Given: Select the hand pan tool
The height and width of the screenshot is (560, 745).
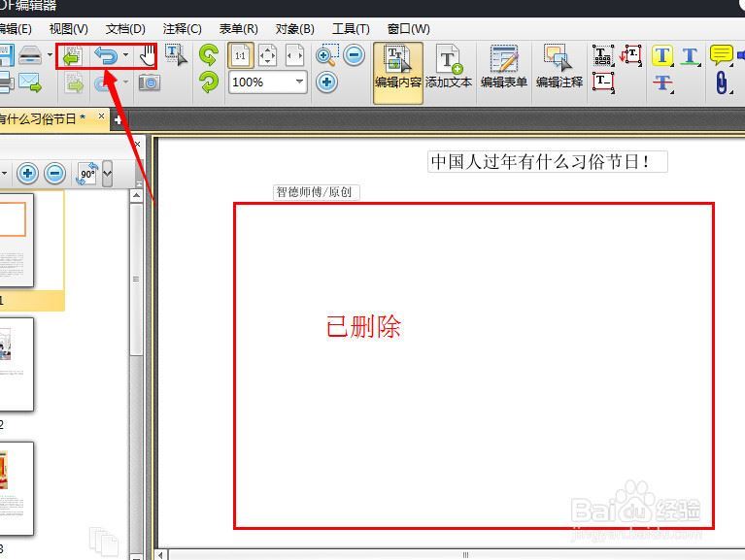Looking at the screenshot, I should pos(148,55).
